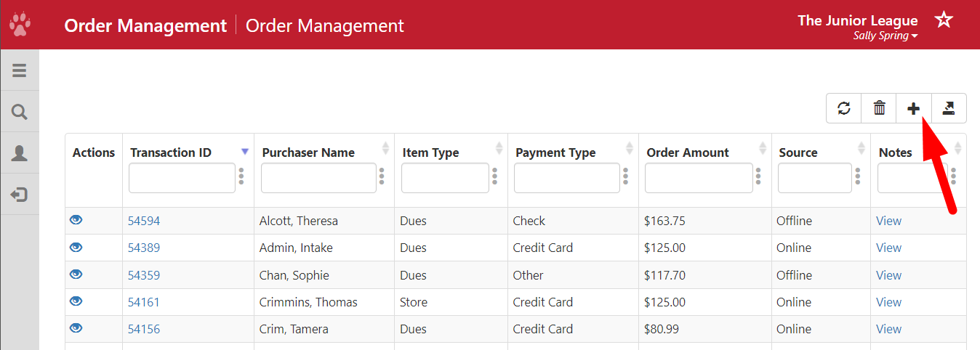Open the user profile sidebar icon
Screen dimensions: 980x350
(x=20, y=153)
